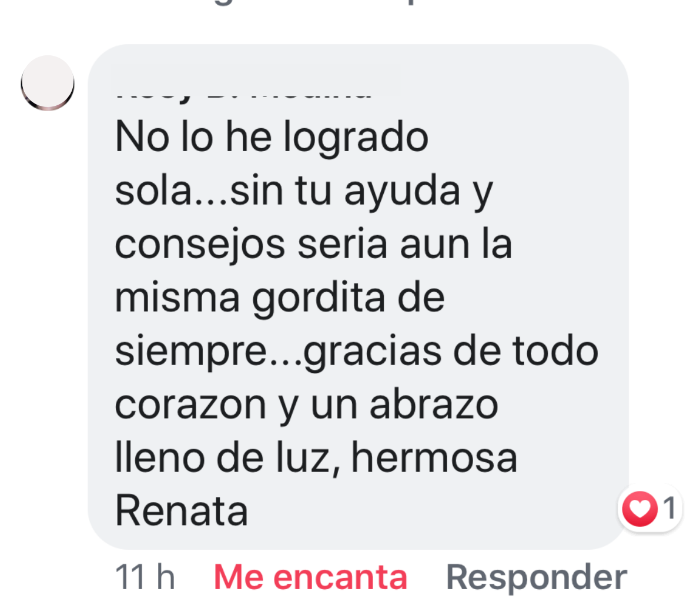Click the word 'hermosa' in the comment
The width and height of the screenshot is (700, 598).
pyautogui.click(x=434, y=458)
